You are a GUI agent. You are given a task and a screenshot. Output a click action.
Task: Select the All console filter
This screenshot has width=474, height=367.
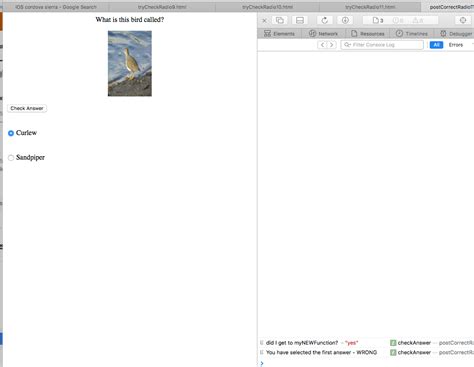click(x=436, y=45)
